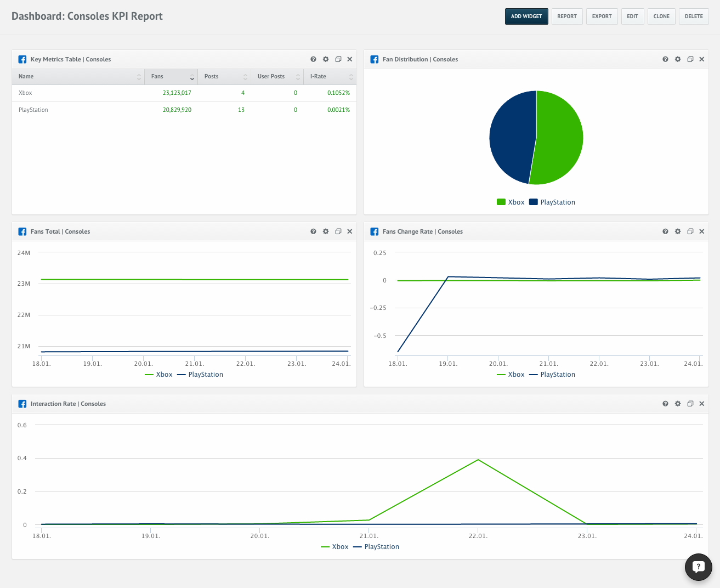720x588 pixels.
Task: Open the help chat bubble
Action: 698,567
